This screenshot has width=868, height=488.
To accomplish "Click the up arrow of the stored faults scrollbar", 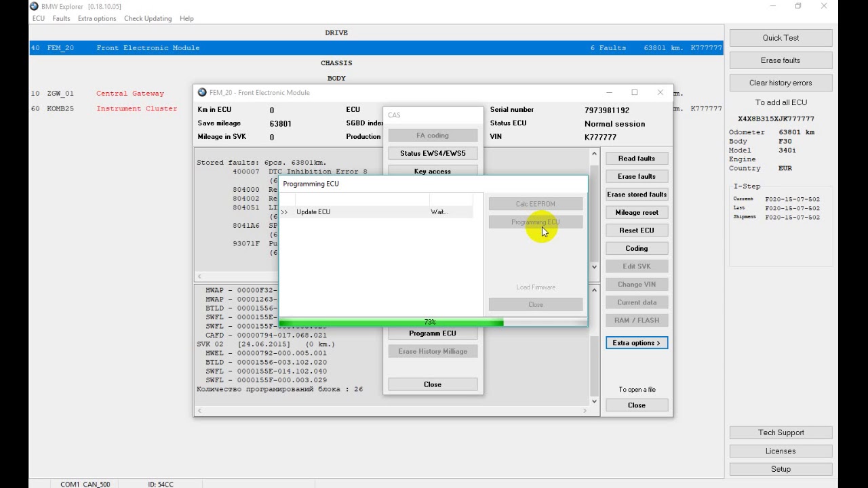I will tap(594, 155).
